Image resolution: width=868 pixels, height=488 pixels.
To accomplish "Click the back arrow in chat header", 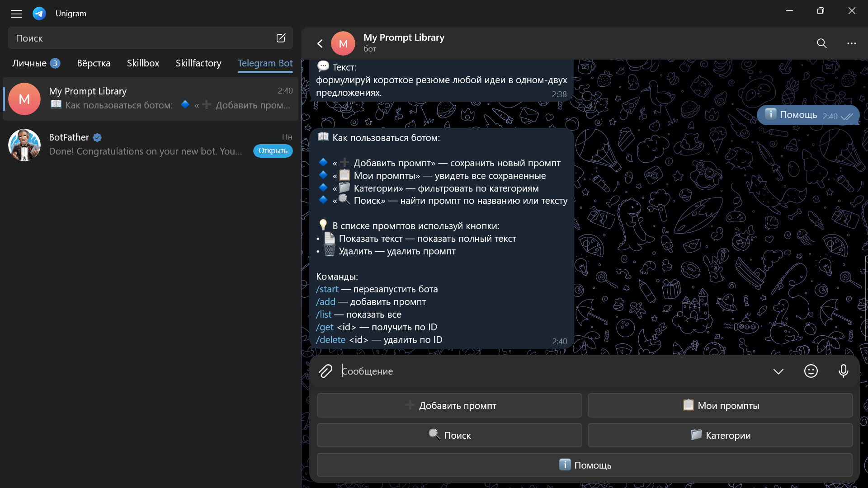I will (x=320, y=43).
